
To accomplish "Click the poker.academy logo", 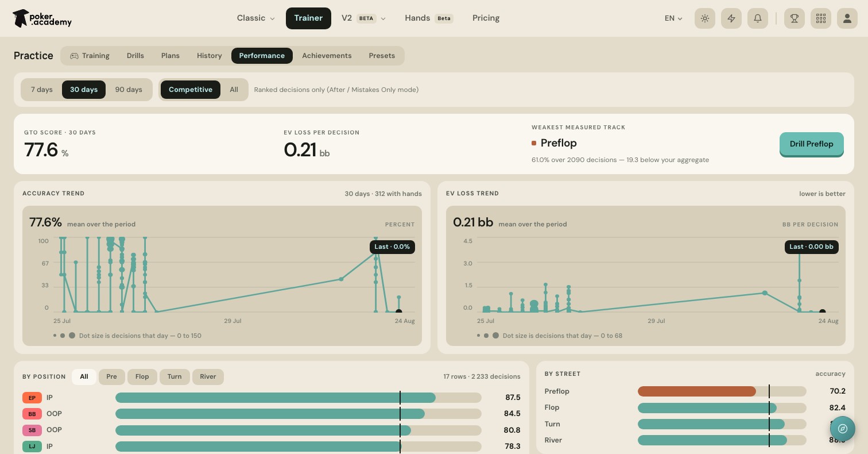I will point(42,18).
